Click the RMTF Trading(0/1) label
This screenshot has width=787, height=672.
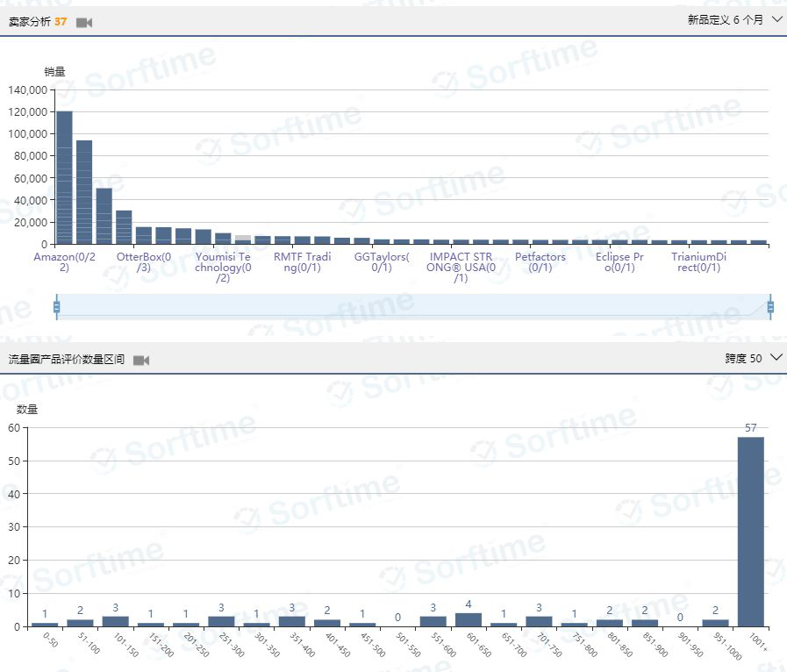(x=303, y=262)
